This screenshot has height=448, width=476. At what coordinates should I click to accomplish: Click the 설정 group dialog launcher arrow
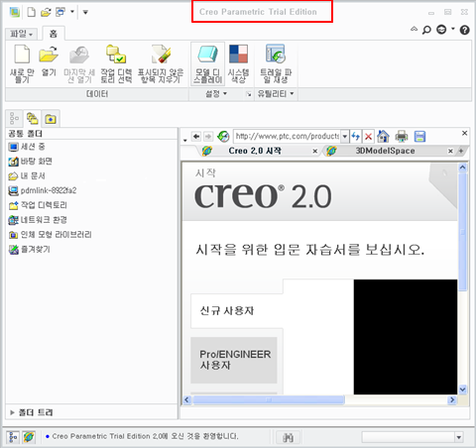pyautogui.click(x=249, y=94)
